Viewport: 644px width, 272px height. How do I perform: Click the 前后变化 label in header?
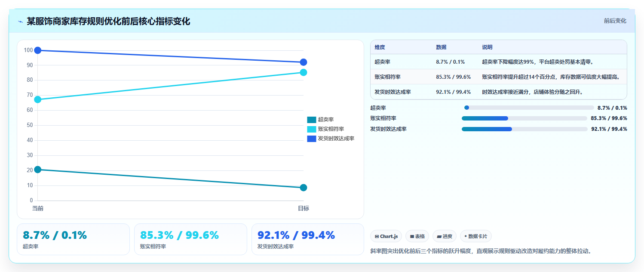tap(615, 21)
